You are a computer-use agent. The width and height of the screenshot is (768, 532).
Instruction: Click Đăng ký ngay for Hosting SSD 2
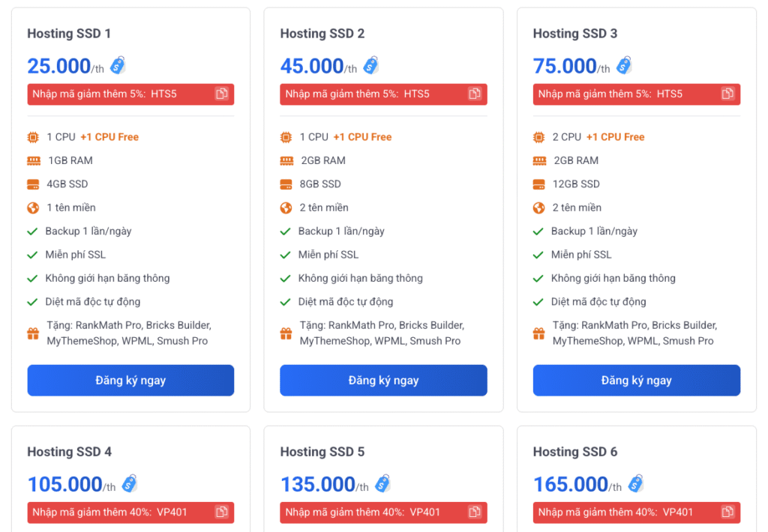coord(383,380)
